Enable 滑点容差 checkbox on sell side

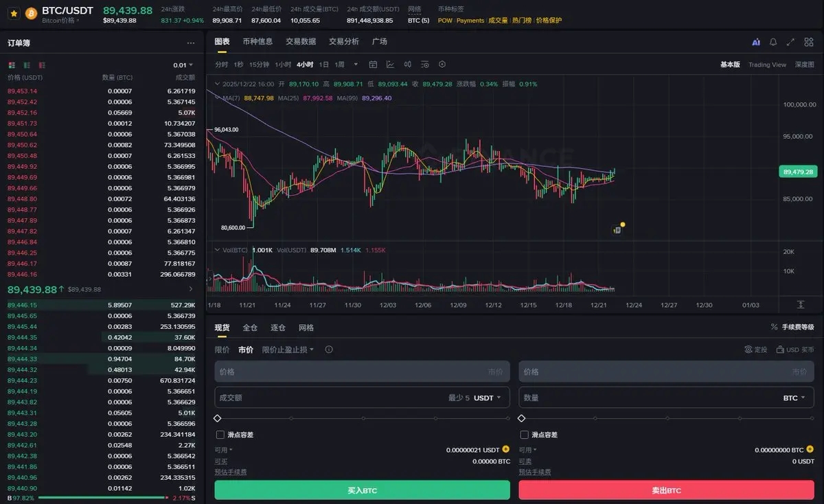[x=525, y=435]
